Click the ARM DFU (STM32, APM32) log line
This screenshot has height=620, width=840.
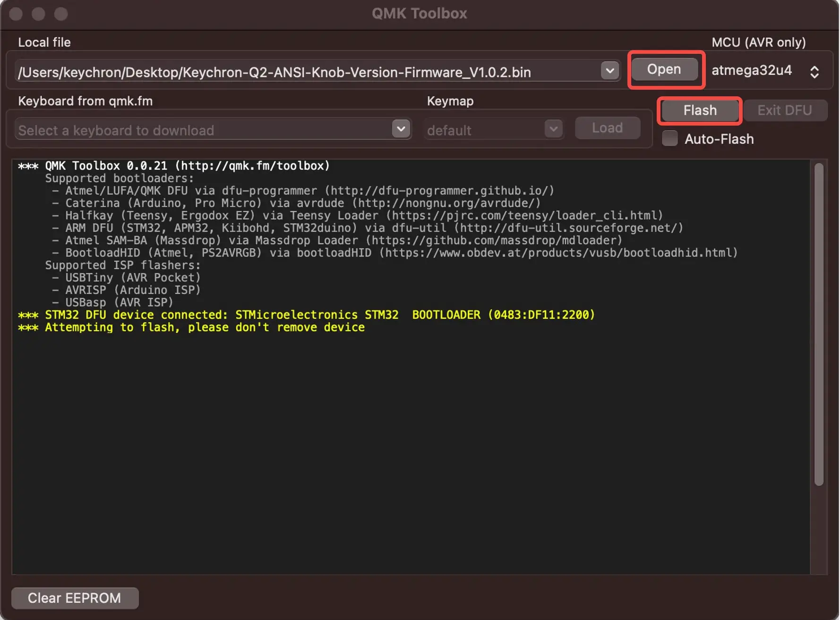click(368, 228)
